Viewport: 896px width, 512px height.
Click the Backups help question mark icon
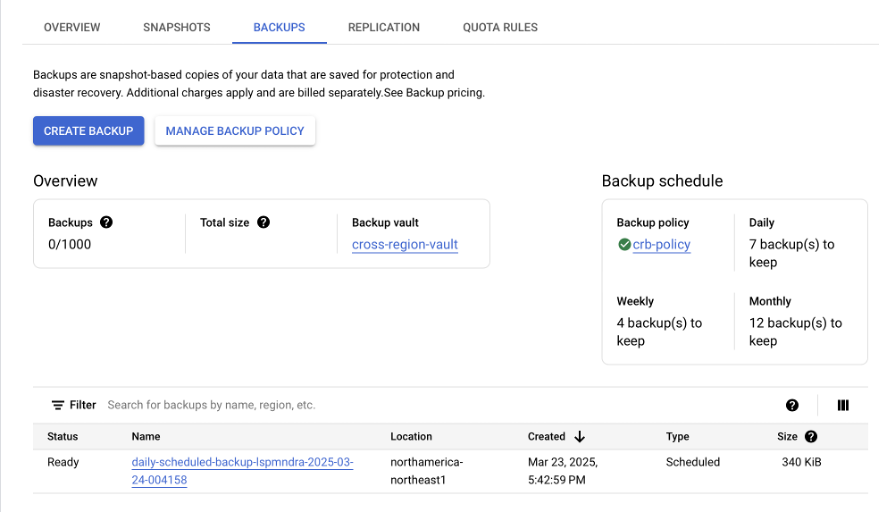(106, 222)
